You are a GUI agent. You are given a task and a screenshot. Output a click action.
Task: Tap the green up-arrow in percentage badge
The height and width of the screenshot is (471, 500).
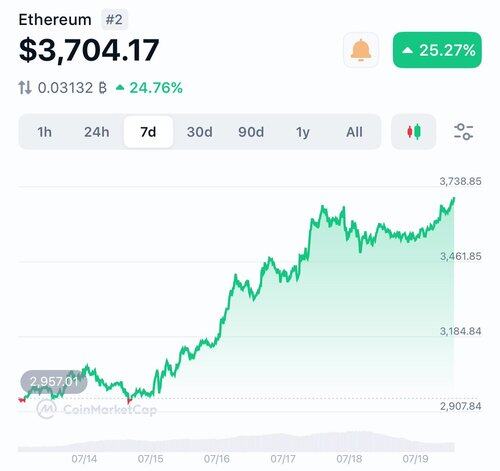(x=407, y=50)
